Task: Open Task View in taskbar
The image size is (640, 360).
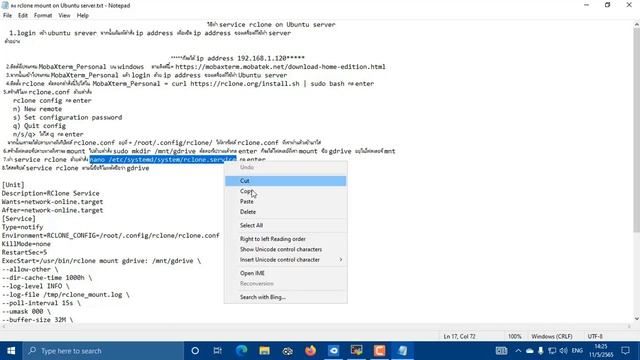Action: (x=218, y=351)
